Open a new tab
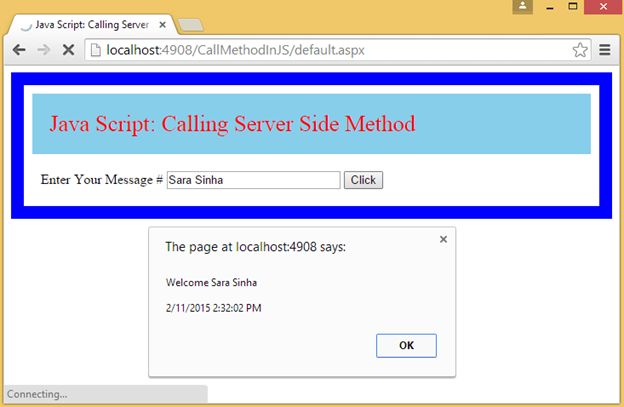The height and width of the screenshot is (407, 624). [x=191, y=25]
